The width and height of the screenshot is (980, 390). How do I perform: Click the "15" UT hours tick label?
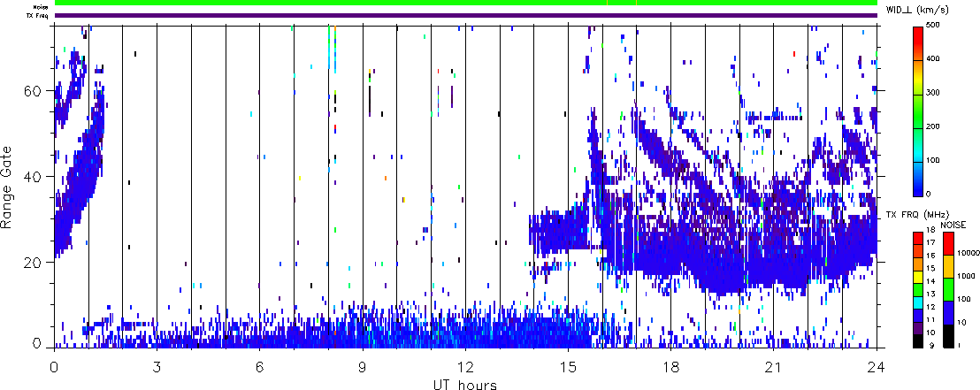(x=568, y=366)
